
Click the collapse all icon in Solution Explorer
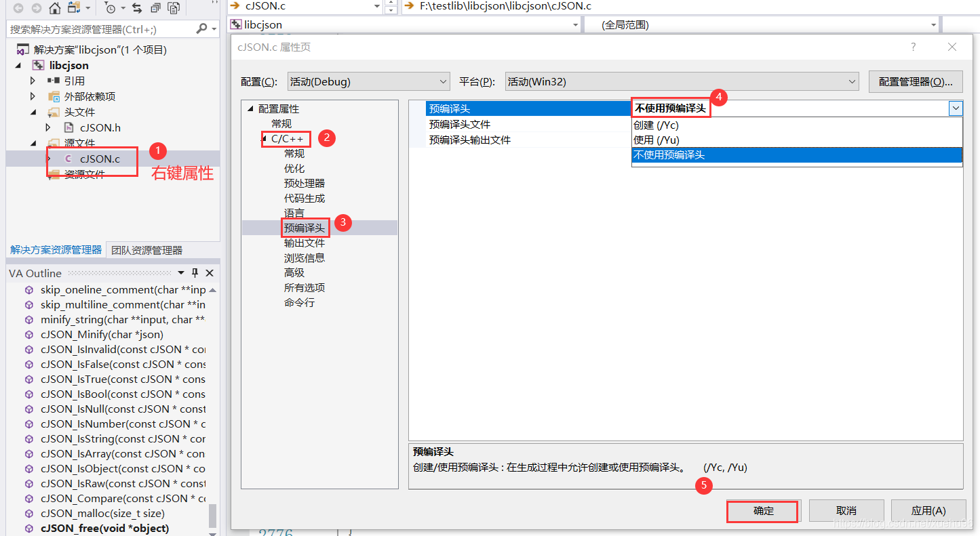[156, 8]
